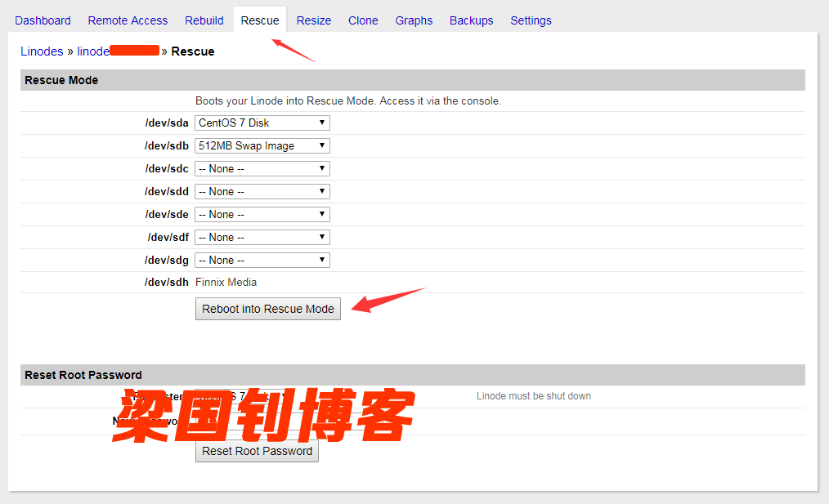
Task: Click the Reset Root Password section header
Action: point(412,375)
